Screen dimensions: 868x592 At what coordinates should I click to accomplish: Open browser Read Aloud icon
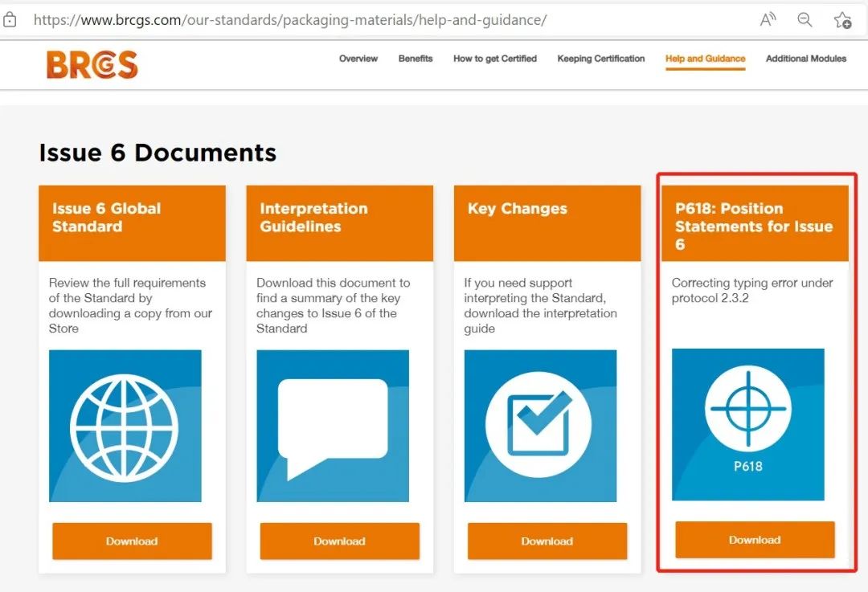point(768,20)
